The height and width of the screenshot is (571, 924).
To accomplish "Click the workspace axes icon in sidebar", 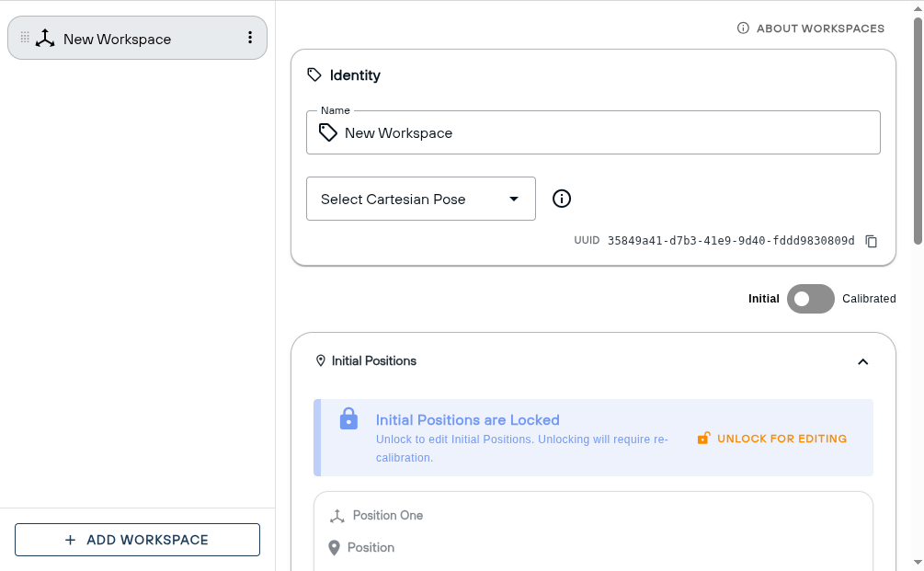I will point(45,39).
